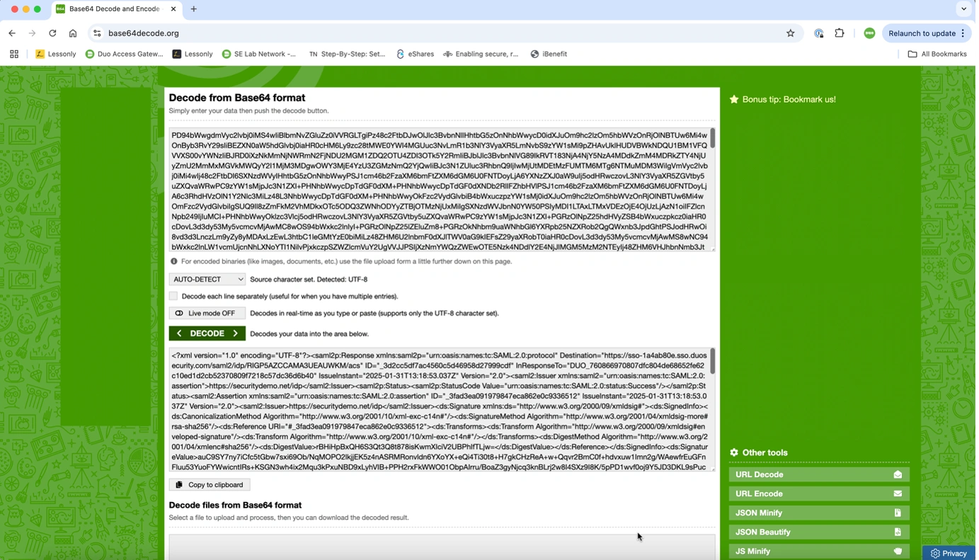Enable Decode each line separately

click(x=173, y=295)
